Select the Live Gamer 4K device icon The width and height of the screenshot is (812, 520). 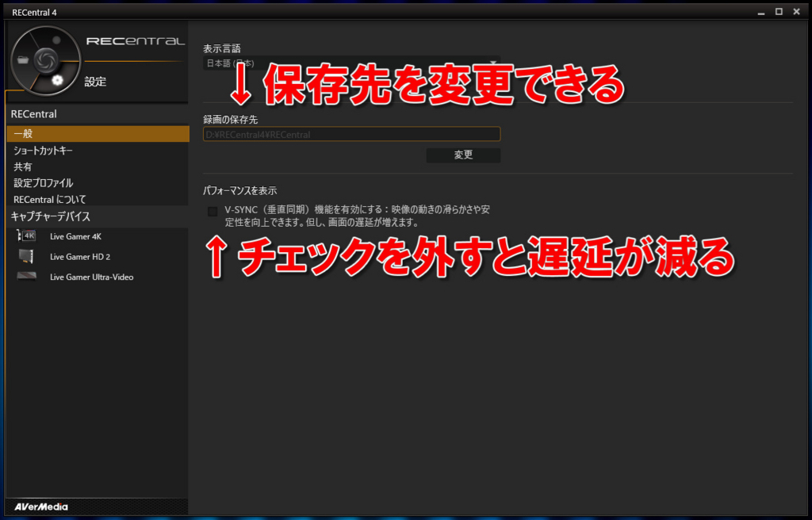[25, 236]
